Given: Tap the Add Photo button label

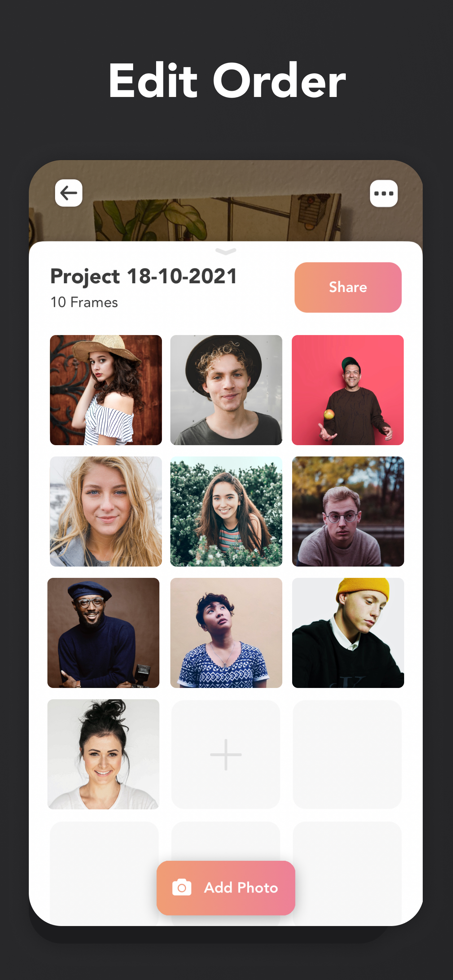Looking at the screenshot, I should [x=241, y=887].
